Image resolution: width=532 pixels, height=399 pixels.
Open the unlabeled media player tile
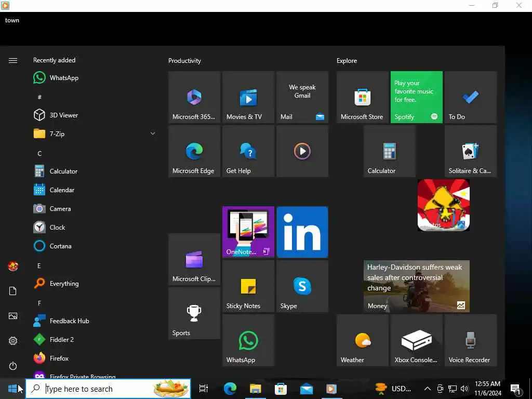click(302, 151)
